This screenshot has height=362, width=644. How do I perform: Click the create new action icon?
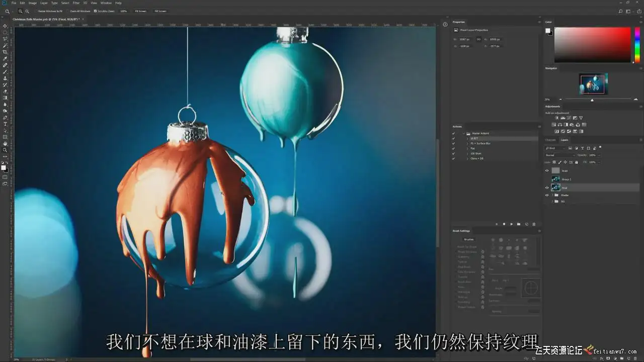(526, 224)
